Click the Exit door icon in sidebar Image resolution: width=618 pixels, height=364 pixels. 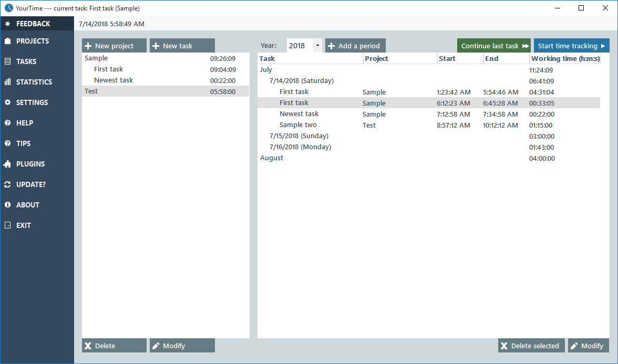pos(7,225)
